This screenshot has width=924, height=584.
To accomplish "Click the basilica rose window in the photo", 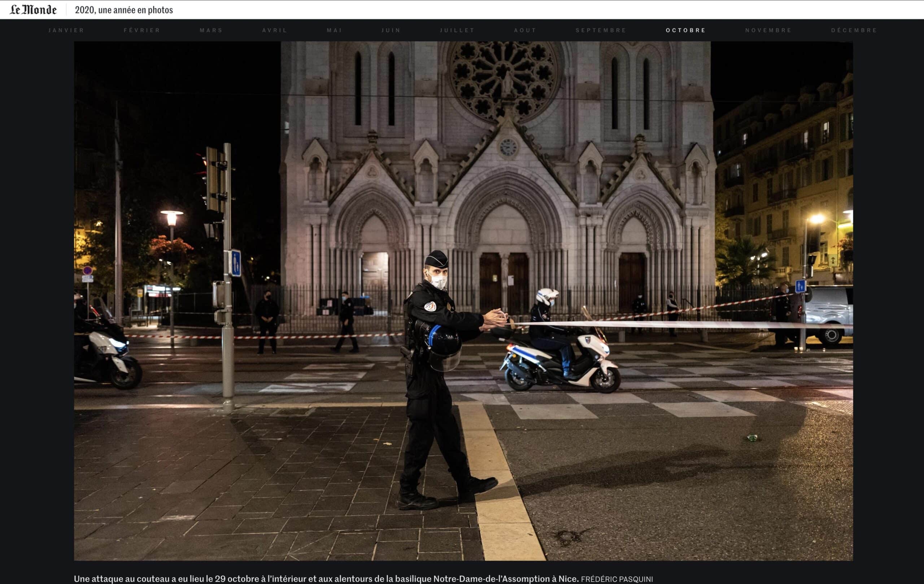I will tap(504, 79).
